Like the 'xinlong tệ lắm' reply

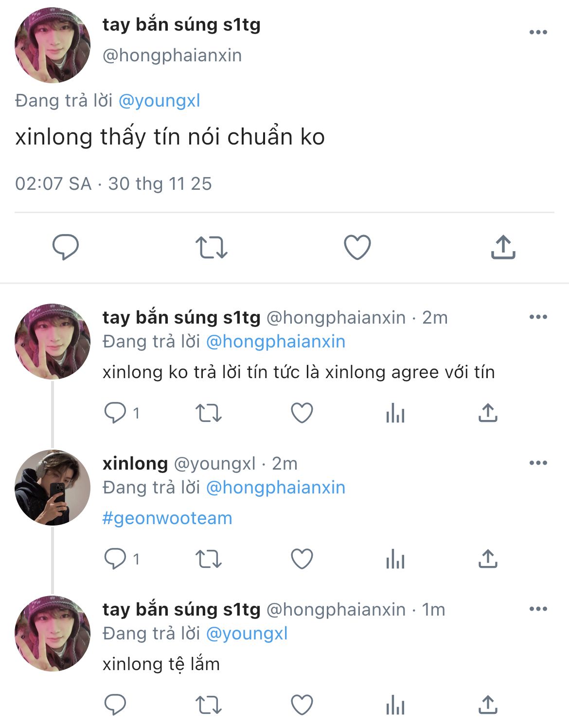click(302, 705)
